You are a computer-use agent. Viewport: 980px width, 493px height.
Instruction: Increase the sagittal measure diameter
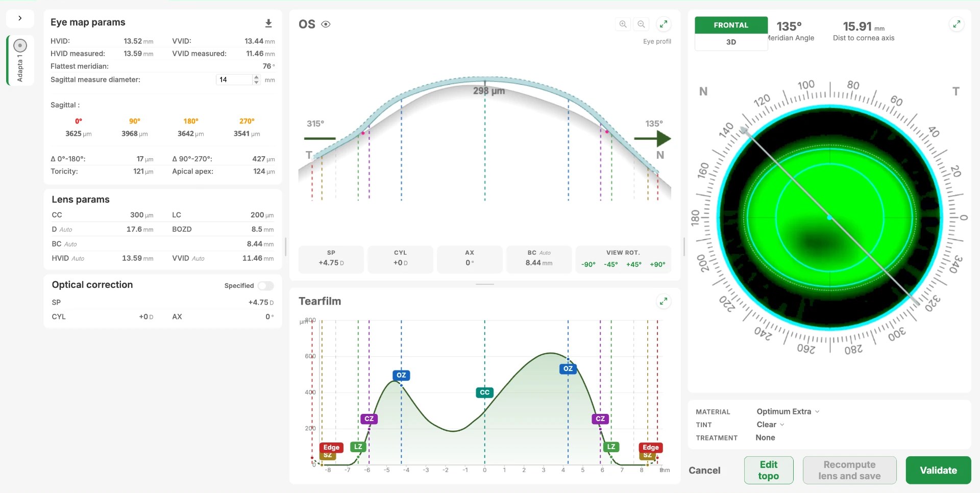point(256,77)
